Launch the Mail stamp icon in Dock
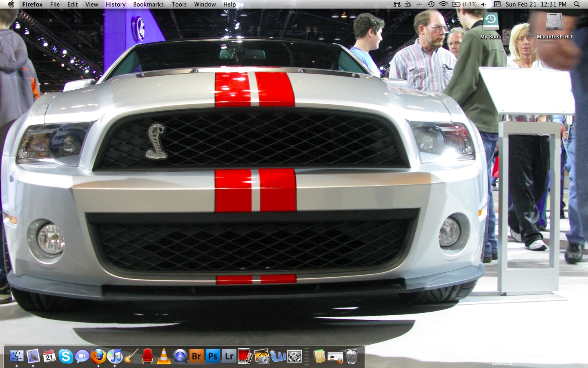 33,357
